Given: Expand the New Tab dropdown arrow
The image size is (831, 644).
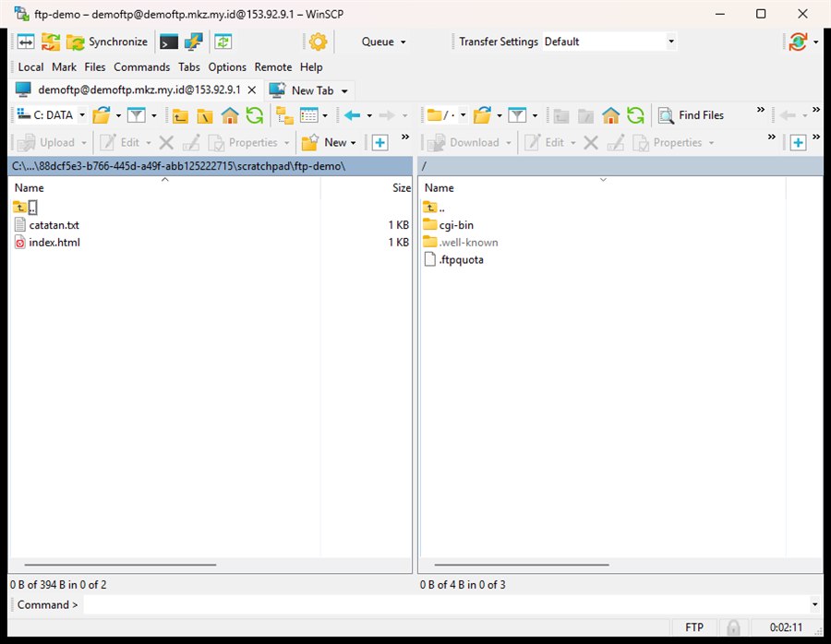Looking at the screenshot, I should click(x=344, y=91).
